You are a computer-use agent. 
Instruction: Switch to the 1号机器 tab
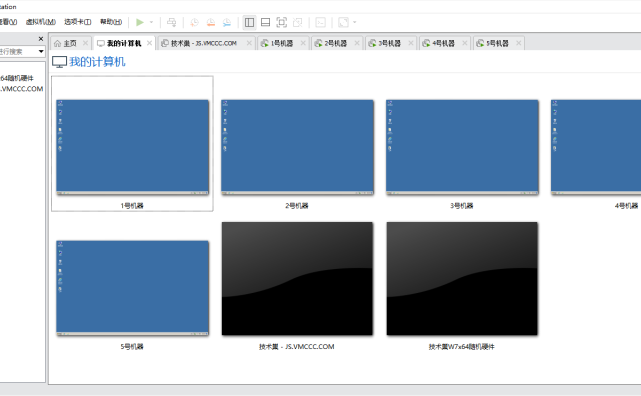coord(282,43)
